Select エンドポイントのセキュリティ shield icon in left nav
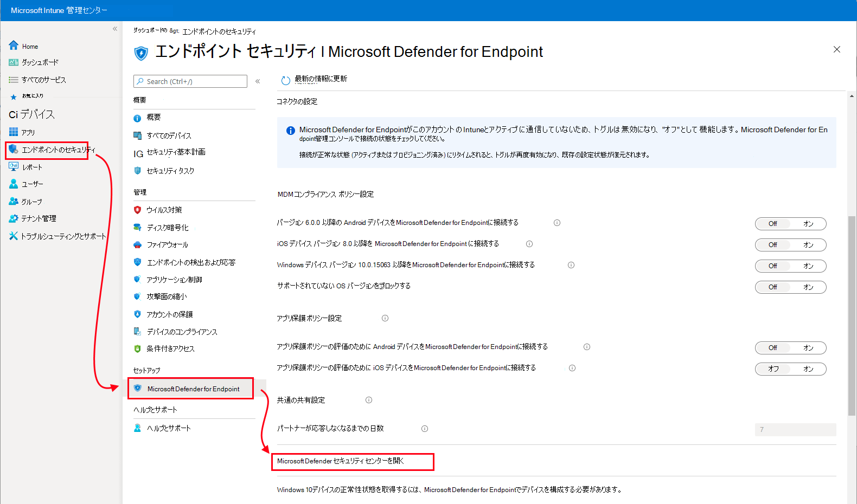 tap(14, 149)
